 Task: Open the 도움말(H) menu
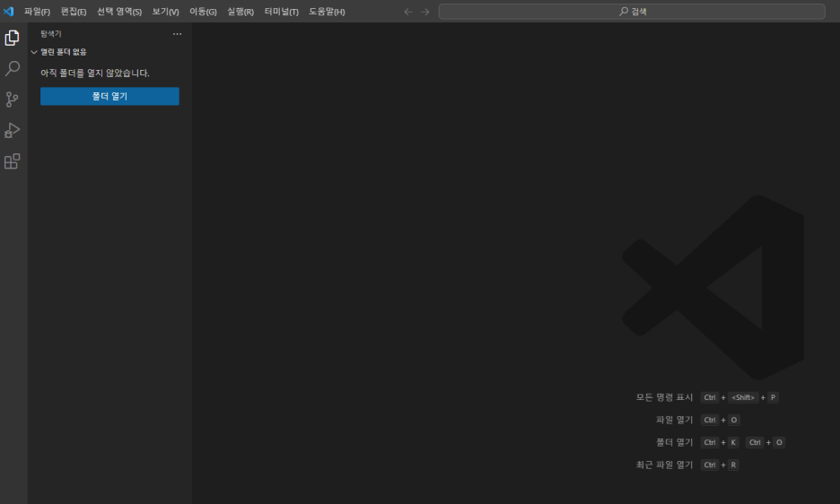(x=327, y=12)
